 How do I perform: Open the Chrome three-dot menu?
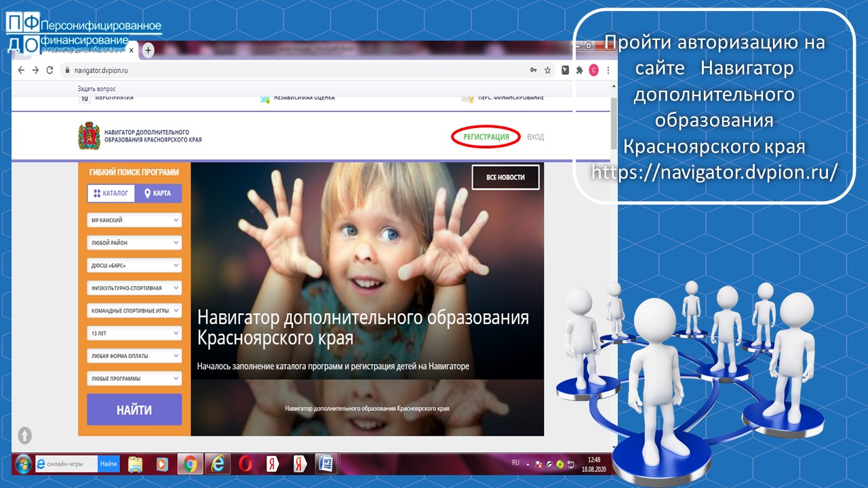coord(608,70)
